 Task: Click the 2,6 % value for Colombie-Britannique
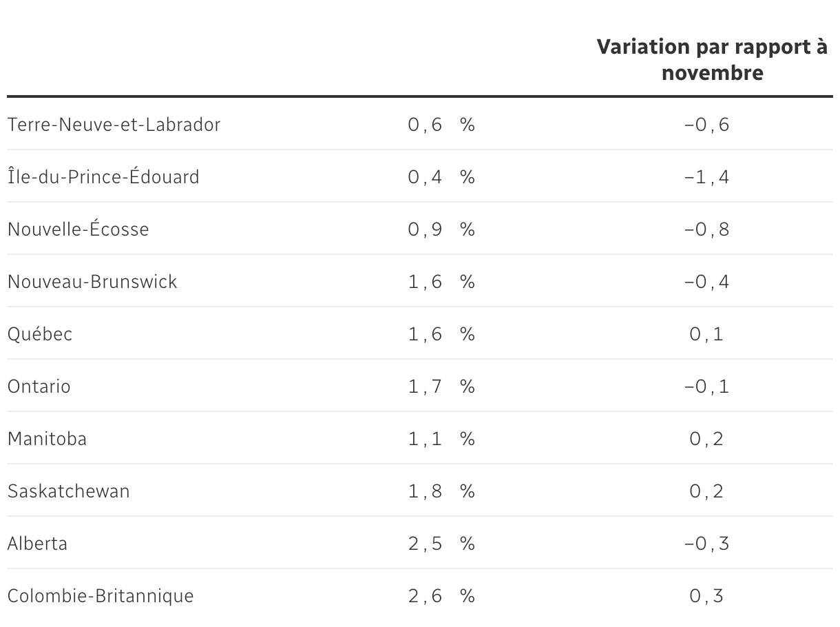[441, 596]
